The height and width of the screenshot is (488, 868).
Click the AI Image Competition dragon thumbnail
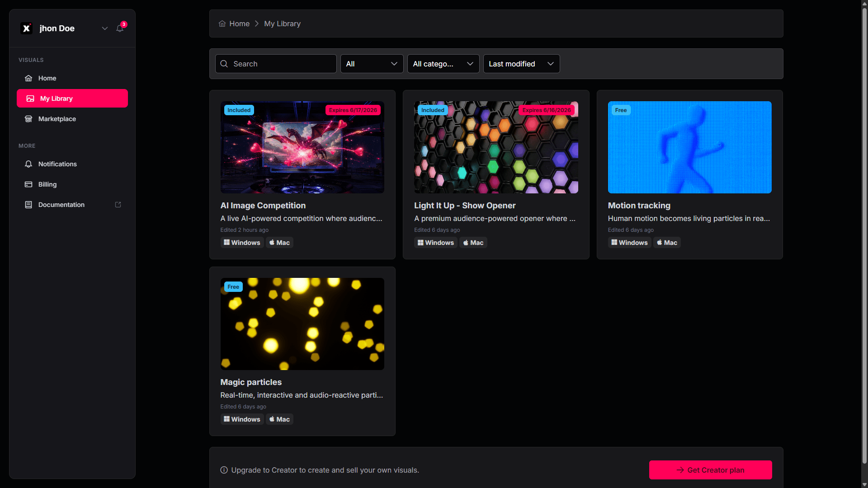[302, 147]
